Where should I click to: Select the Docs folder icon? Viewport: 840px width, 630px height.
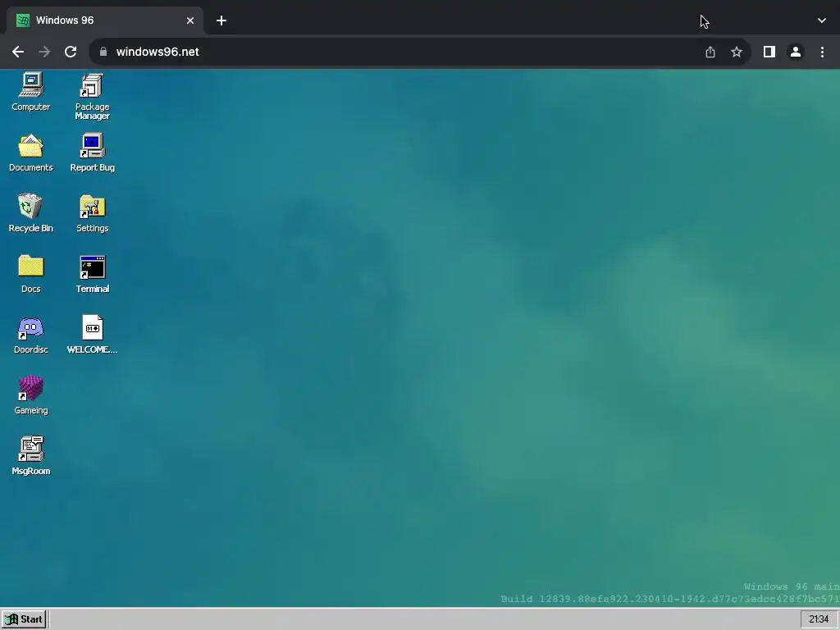pos(30,274)
